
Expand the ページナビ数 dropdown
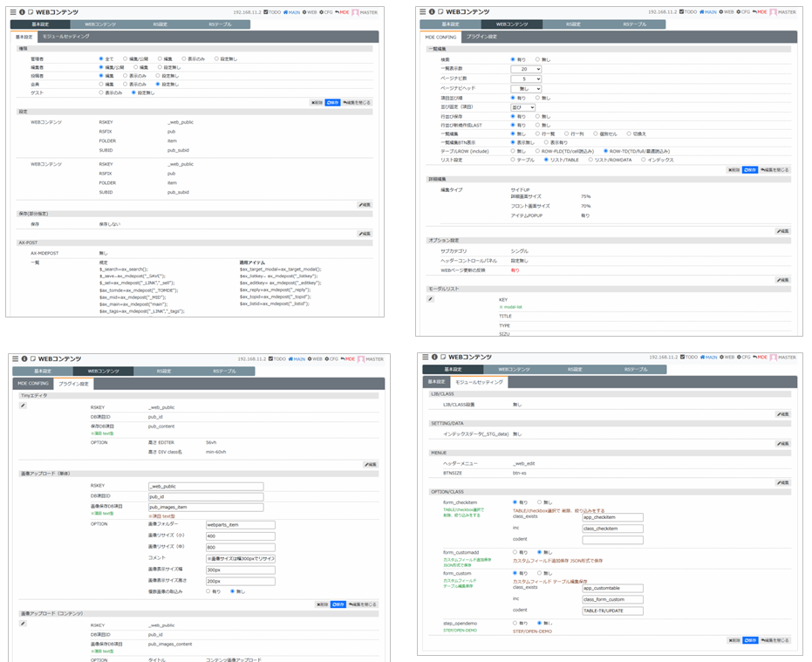(526, 78)
